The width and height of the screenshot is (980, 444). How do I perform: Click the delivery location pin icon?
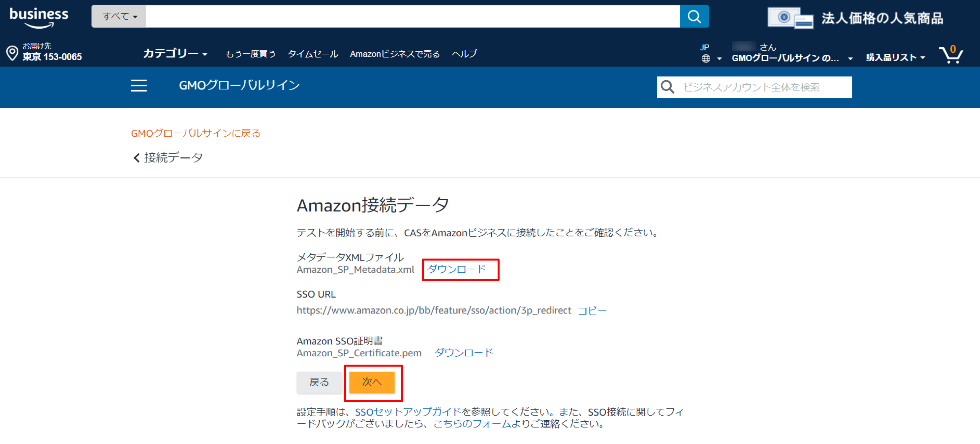[x=12, y=53]
